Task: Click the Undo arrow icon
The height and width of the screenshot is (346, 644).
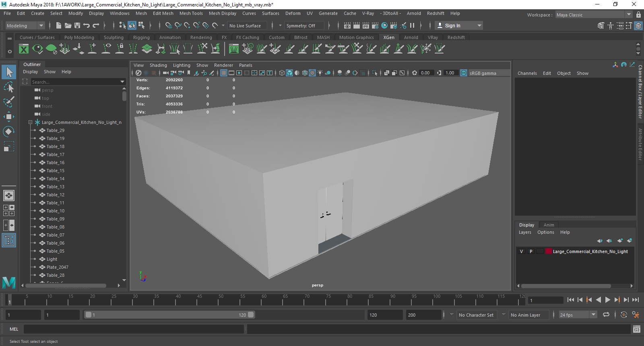Action: tap(87, 25)
